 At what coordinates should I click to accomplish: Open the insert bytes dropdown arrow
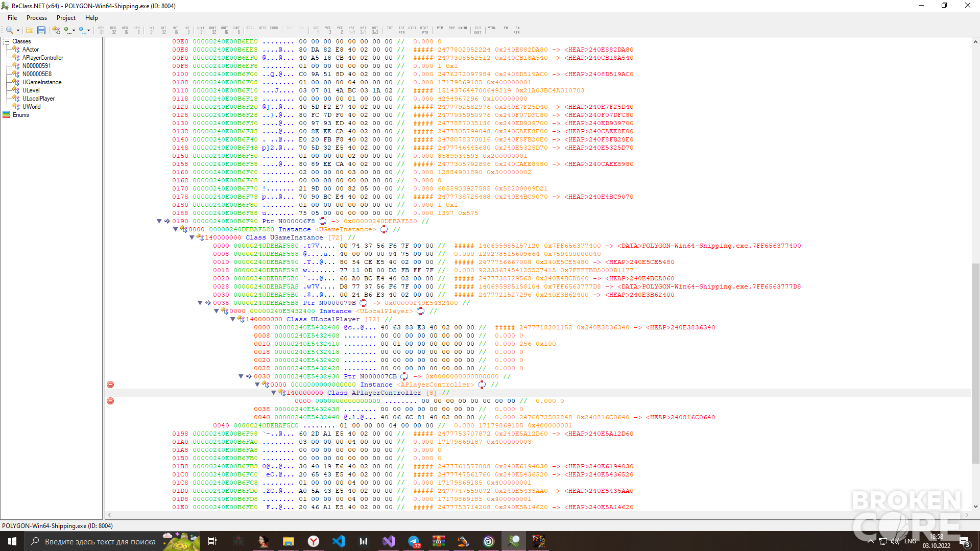click(x=89, y=30)
